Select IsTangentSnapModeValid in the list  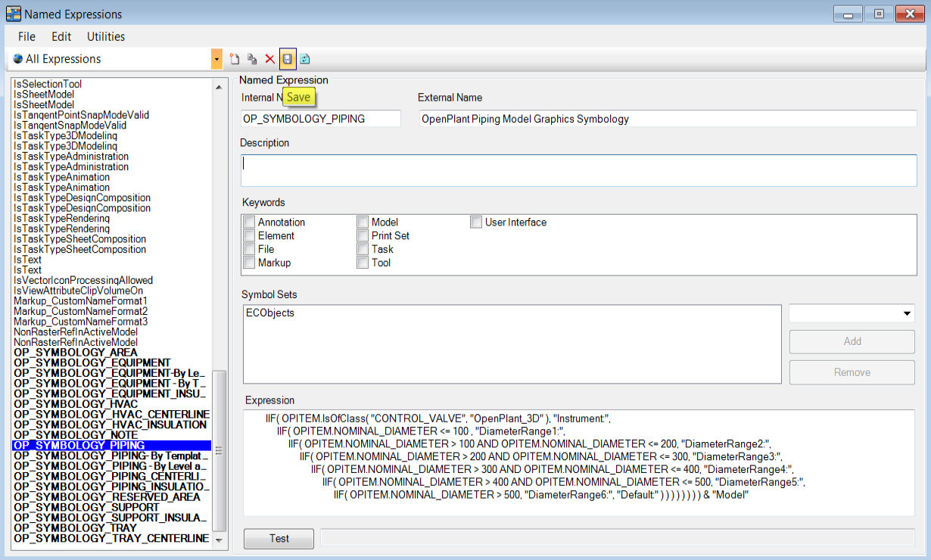pyautogui.click(x=70, y=126)
